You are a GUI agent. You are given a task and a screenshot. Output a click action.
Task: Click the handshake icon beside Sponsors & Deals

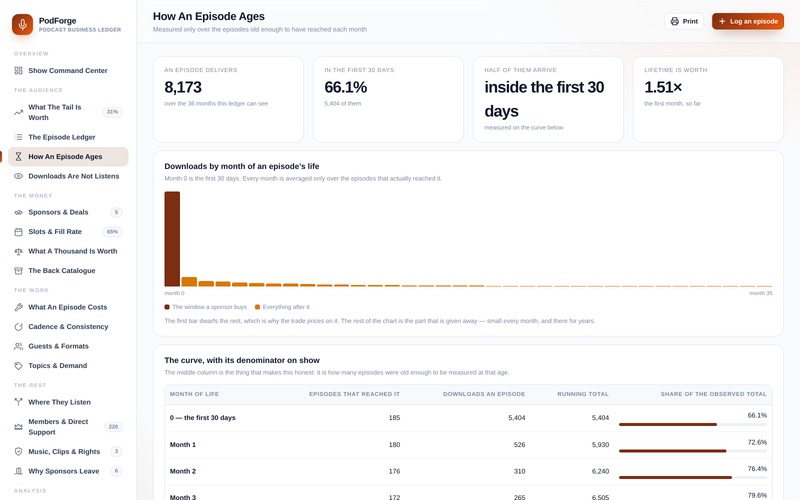(18, 212)
